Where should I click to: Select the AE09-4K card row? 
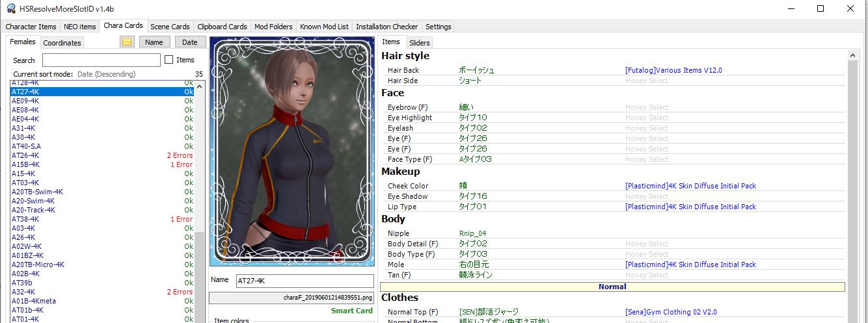[x=103, y=101]
